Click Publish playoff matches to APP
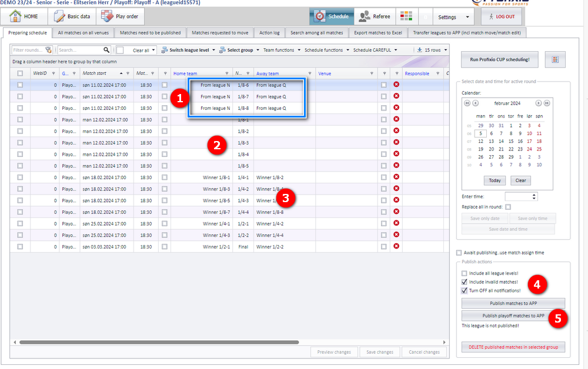Image resolution: width=588 pixels, height=369 pixels. click(x=513, y=316)
